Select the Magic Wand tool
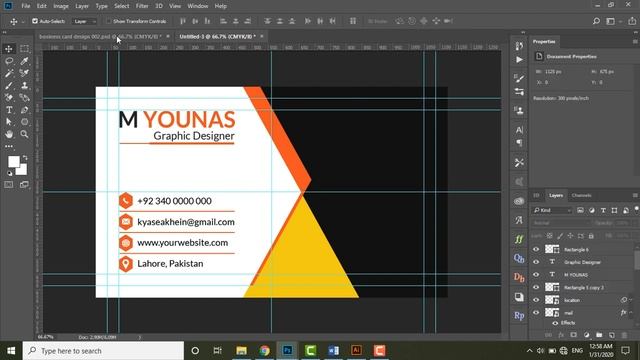This screenshot has width=640, height=360. [x=9, y=73]
